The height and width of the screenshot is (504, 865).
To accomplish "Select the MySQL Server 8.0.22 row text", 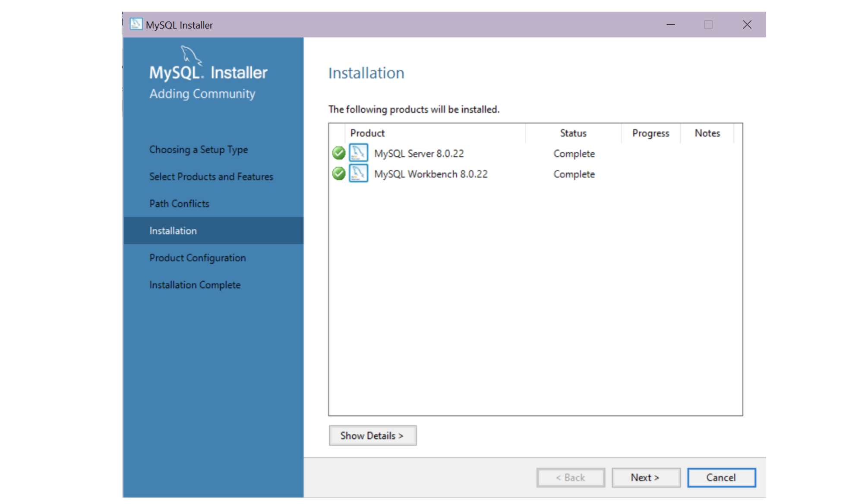I will (419, 154).
